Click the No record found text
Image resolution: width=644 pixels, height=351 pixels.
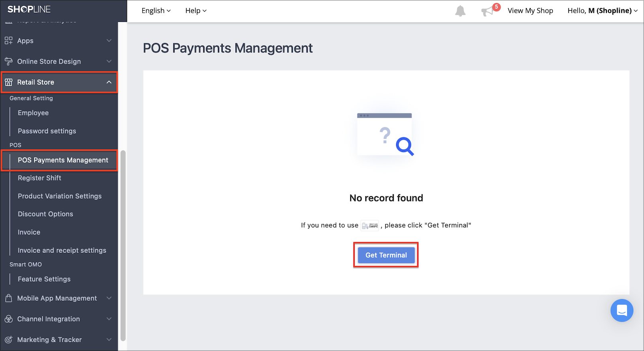click(386, 198)
